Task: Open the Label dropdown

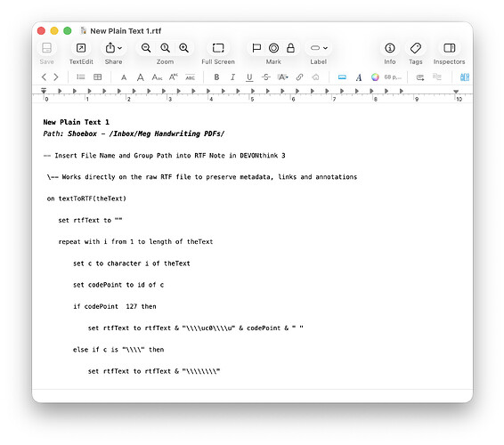Action: 319,48
